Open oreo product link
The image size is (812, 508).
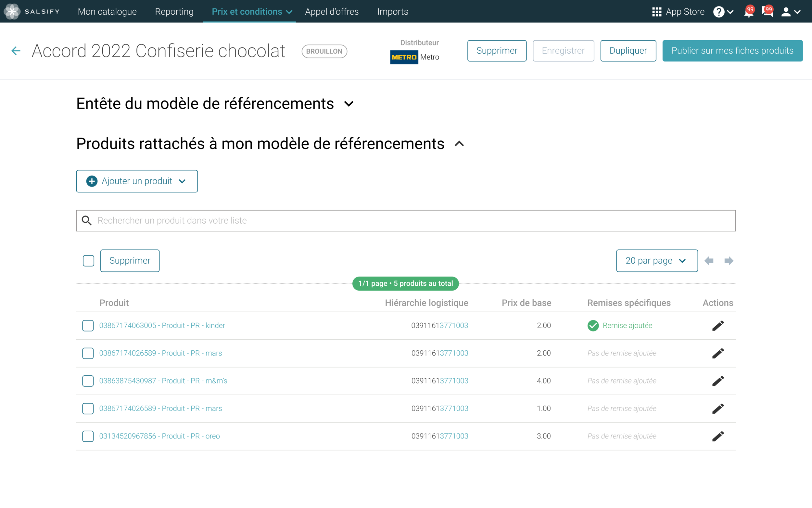pyautogui.click(x=159, y=436)
